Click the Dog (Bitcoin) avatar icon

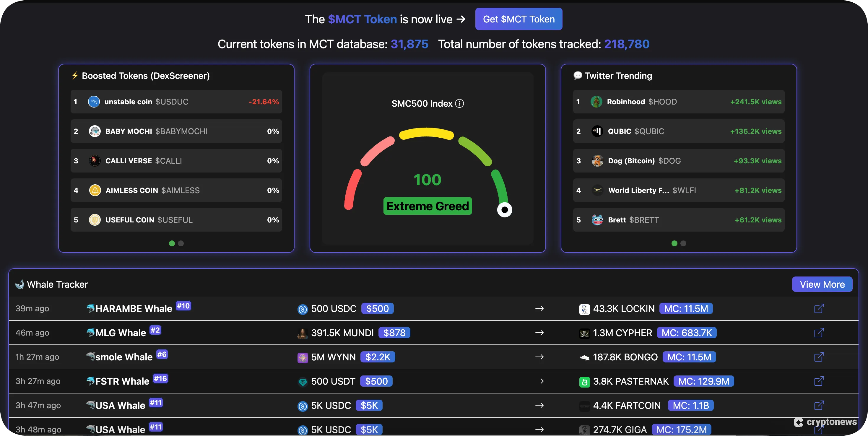pos(597,161)
